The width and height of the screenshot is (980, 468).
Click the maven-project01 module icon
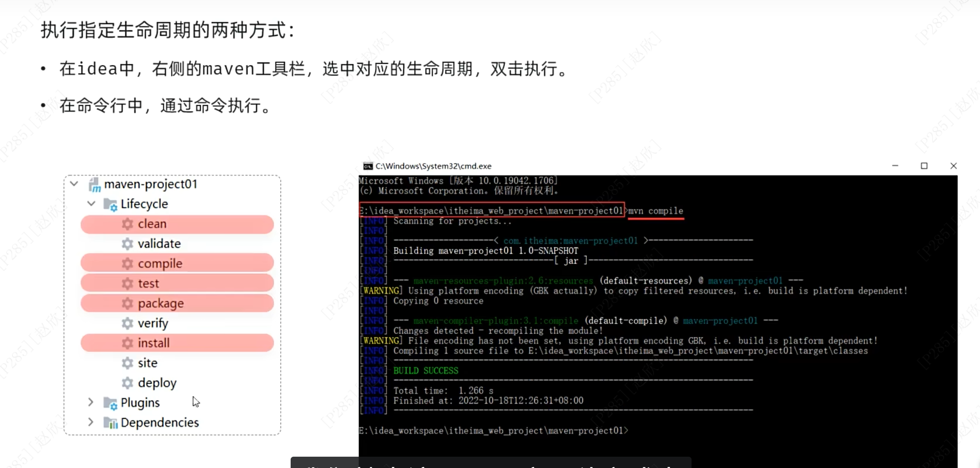tap(94, 184)
